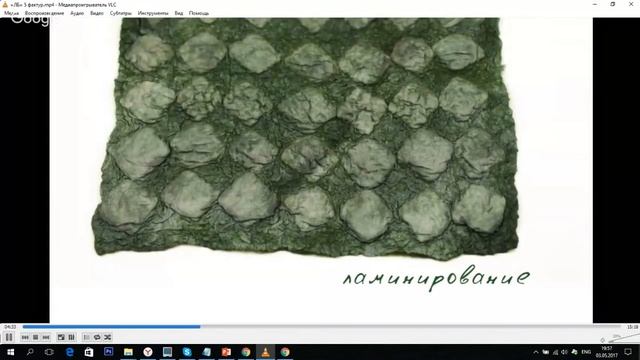Switch to Photoshop on taskbar
The height and width of the screenshot is (360, 640).
109,352
